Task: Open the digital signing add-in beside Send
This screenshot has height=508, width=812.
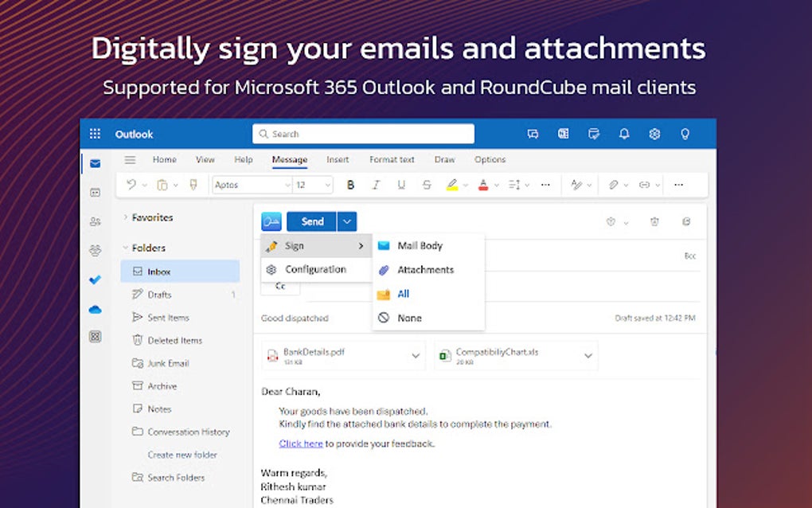Action: (x=271, y=221)
